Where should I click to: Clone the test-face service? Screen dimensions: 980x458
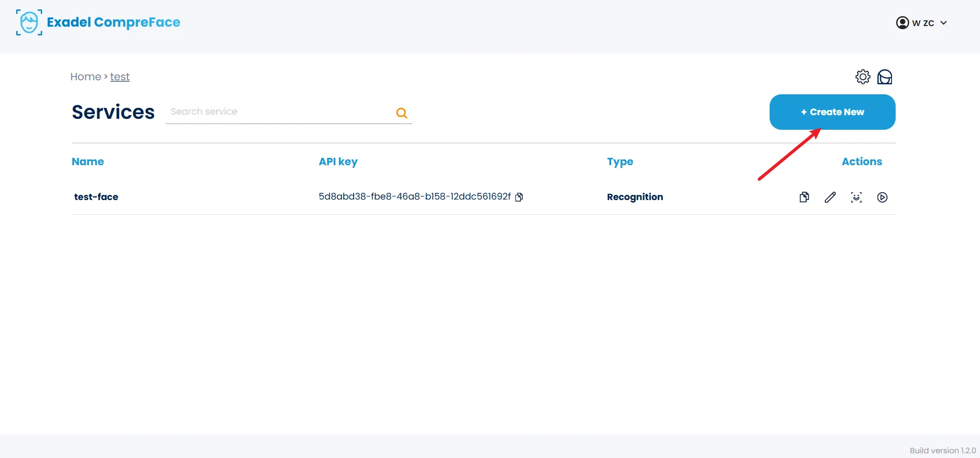pyautogui.click(x=804, y=197)
